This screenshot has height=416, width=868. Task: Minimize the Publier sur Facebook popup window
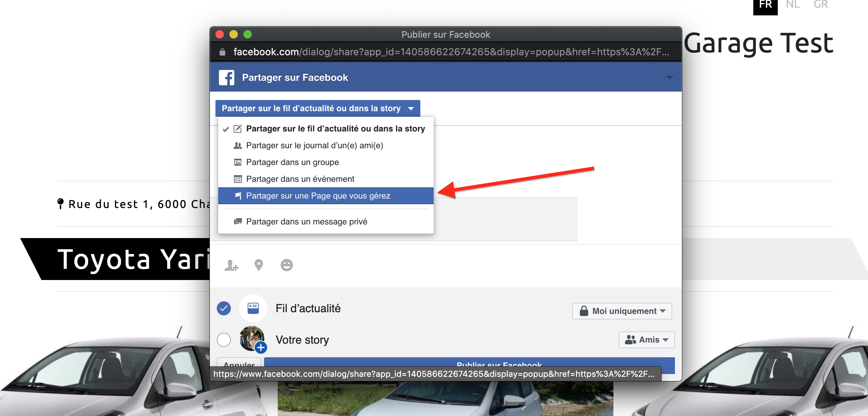point(234,34)
